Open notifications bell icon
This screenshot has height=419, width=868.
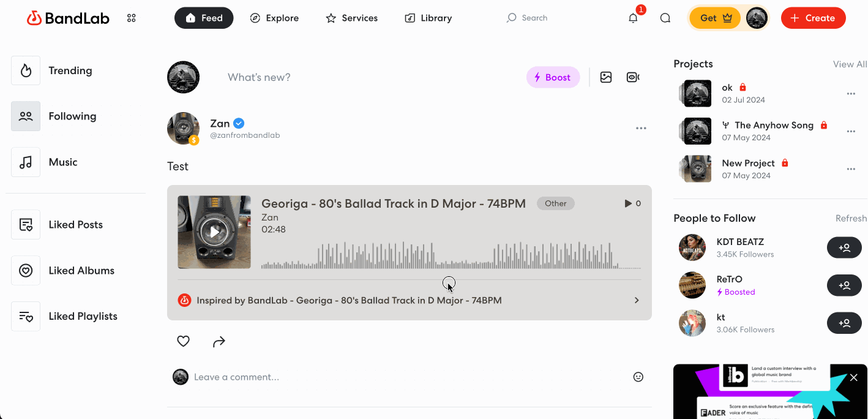pyautogui.click(x=633, y=18)
